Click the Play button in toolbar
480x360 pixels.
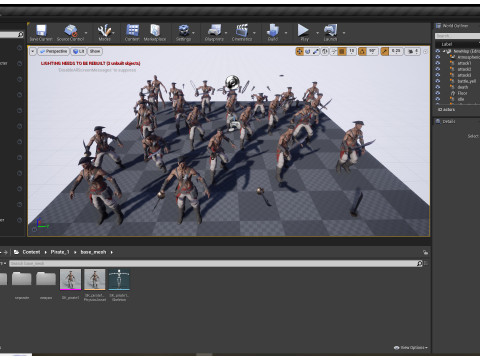pyautogui.click(x=303, y=30)
